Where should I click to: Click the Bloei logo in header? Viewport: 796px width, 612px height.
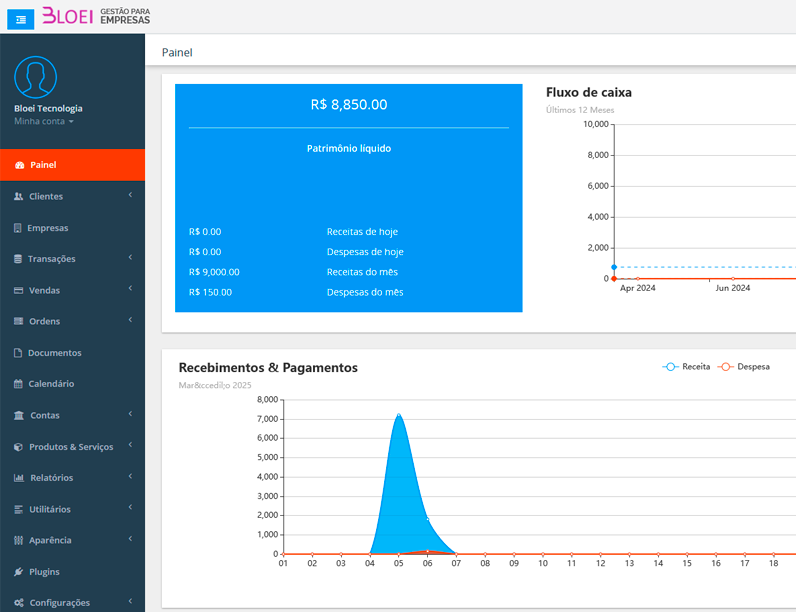point(96,17)
